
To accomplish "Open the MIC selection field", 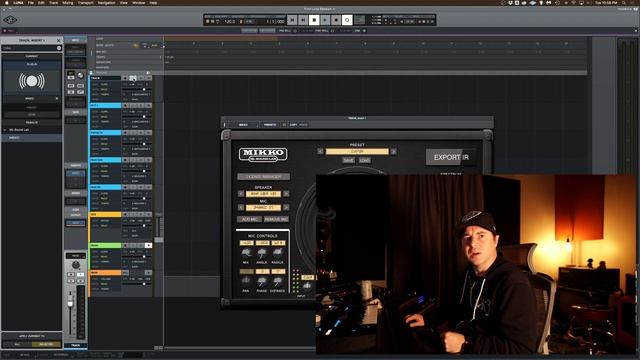I will [x=263, y=207].
